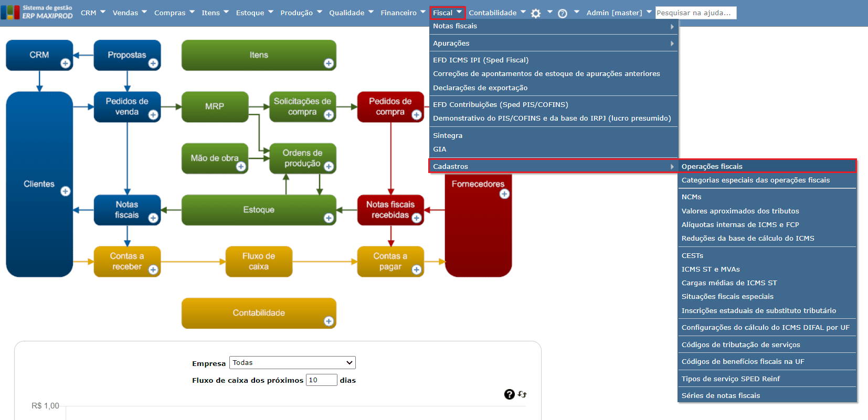
Task: Open the Itens menu in top bar
Action: 215,13
